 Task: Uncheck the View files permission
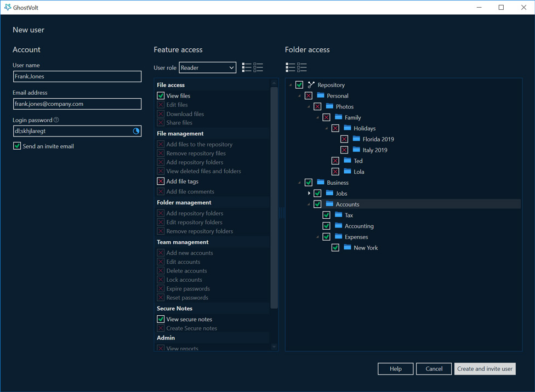[161, 95]
